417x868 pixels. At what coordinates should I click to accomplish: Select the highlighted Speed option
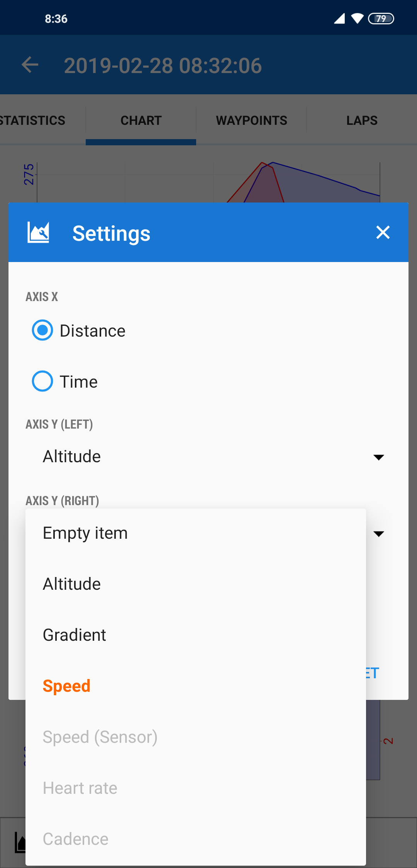[x=66, y=686]
